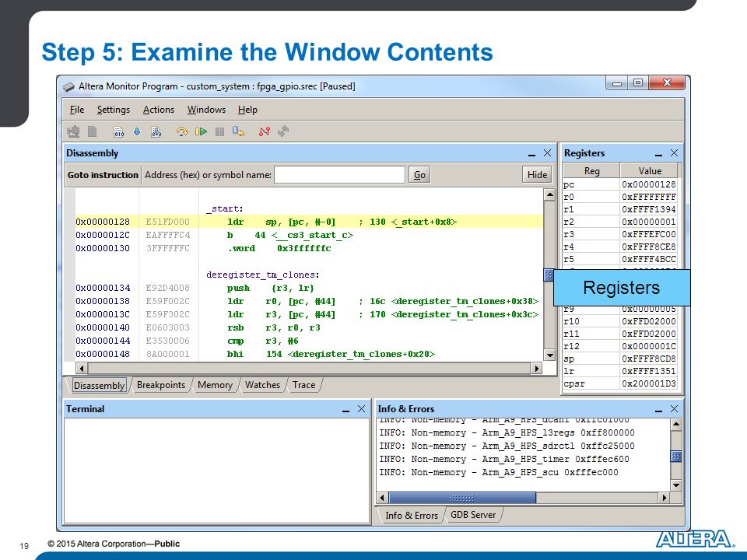
Task: Click the greyed-out computer system toolbar icon
Action: tap(74, 131)
